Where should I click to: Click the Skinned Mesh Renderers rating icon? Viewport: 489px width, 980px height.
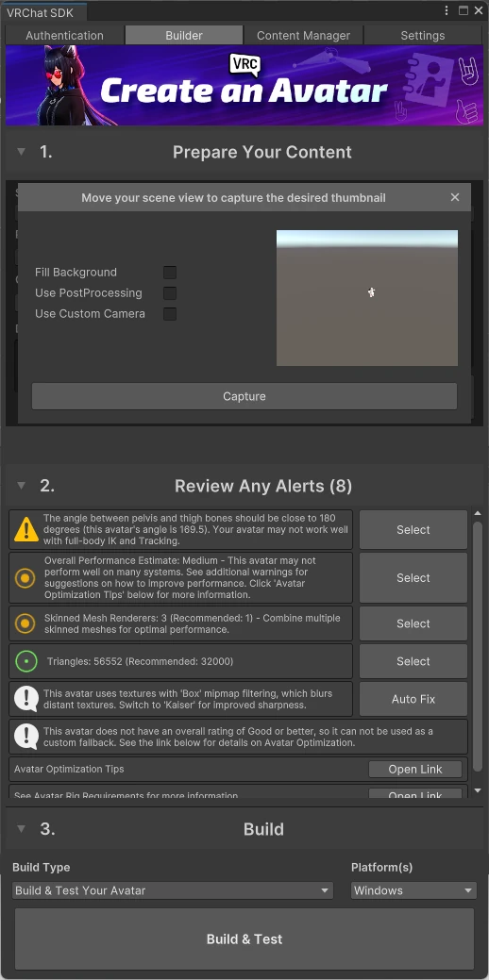[x=25, y=623]
